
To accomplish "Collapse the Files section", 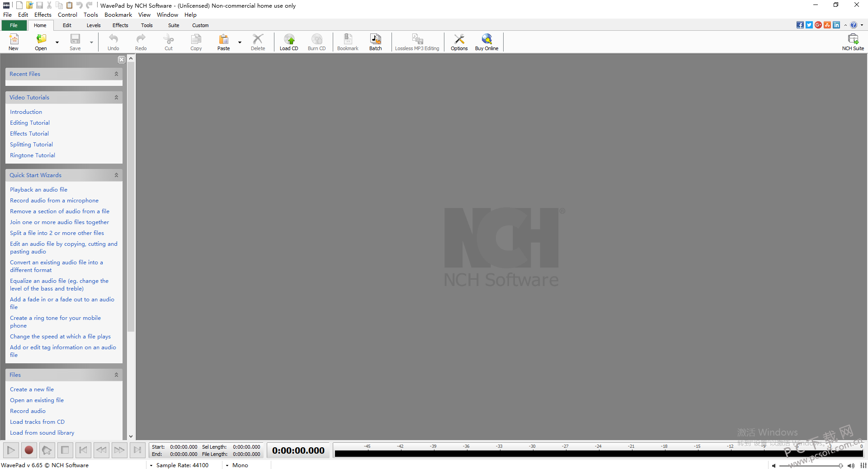I will [x=116, y=375].
